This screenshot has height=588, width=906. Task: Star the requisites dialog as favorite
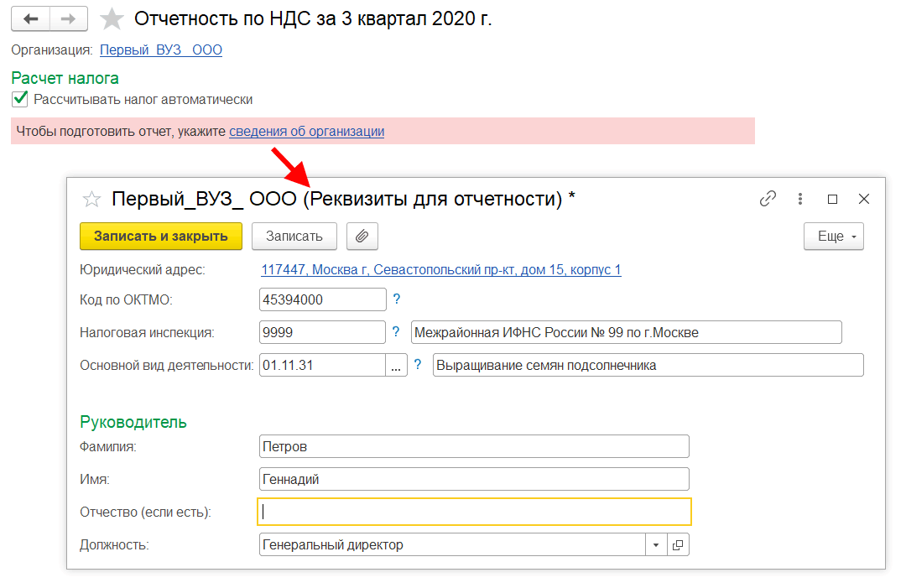tap(91, 199)
